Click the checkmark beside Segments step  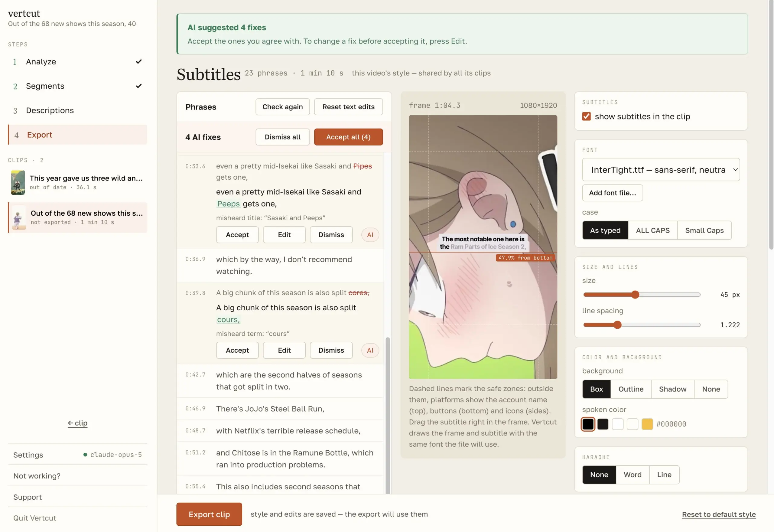pyautogui.click(x=138, y=86)
